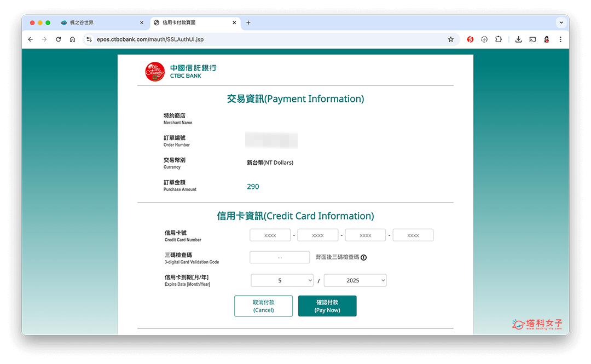Click the browser back arrow
Screen dimensions: 591x364
(31, 39)
